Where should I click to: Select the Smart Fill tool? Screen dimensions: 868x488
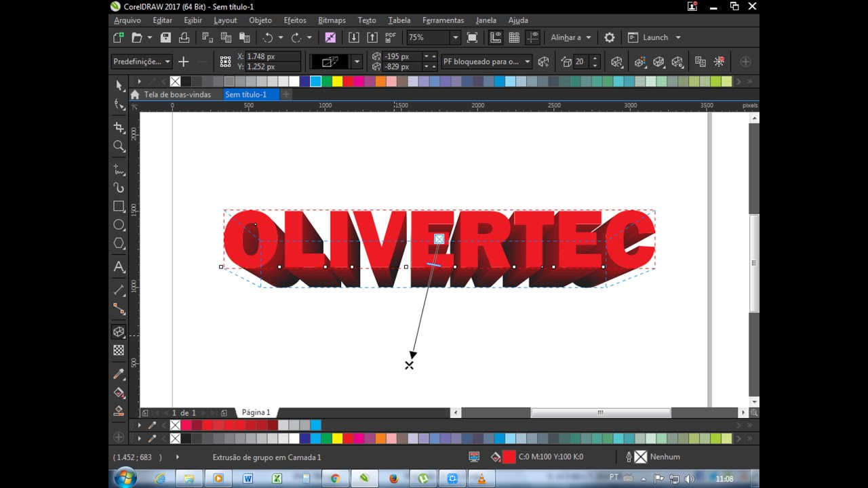pos(119,411)
